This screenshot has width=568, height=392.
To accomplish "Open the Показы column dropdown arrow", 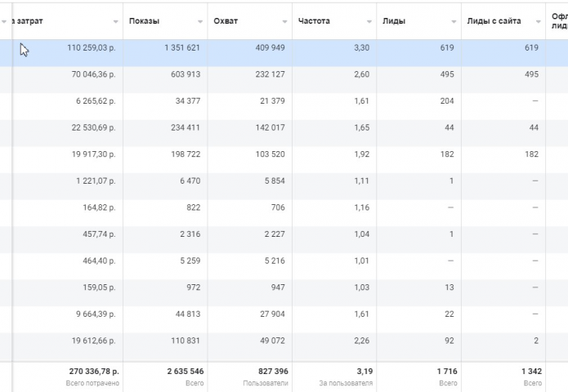I will click(x=200, y=22).
